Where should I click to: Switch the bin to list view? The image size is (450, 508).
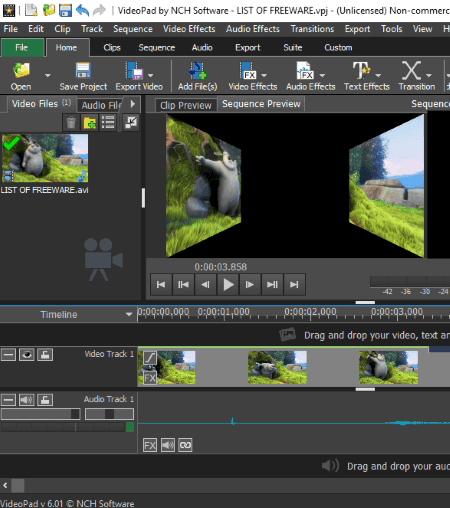pos(108,122)
